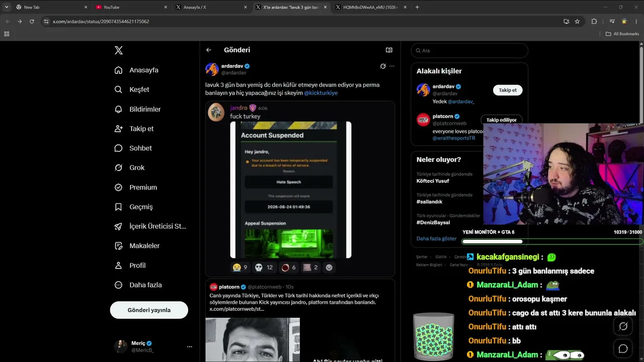View site information in the address bar
The image size is (644, 362).
point(46,21)
